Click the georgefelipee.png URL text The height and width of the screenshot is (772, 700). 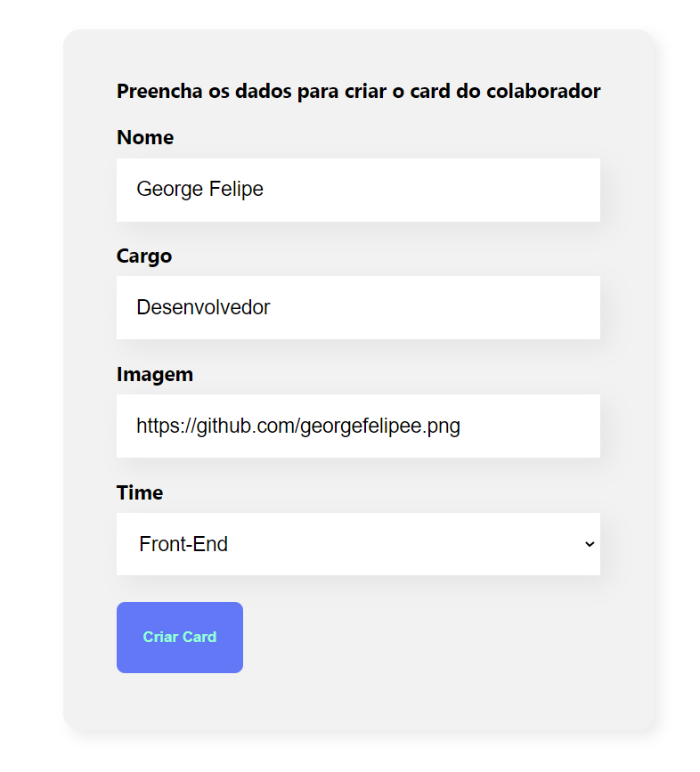tap(297, 426)
